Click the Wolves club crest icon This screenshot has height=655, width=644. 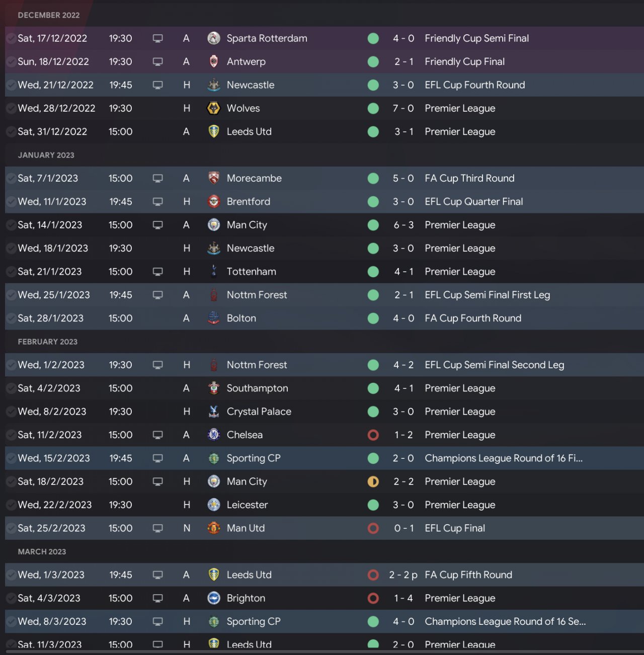[214, 108]
